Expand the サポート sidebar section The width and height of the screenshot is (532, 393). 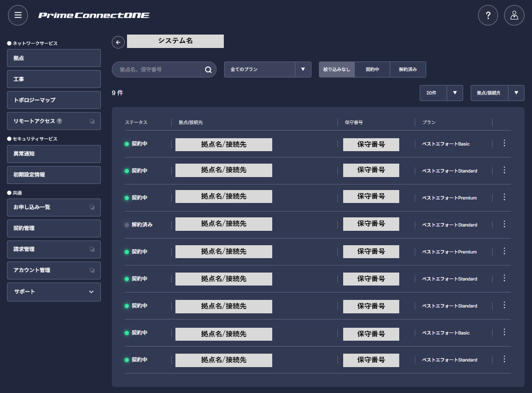[54, 292]
